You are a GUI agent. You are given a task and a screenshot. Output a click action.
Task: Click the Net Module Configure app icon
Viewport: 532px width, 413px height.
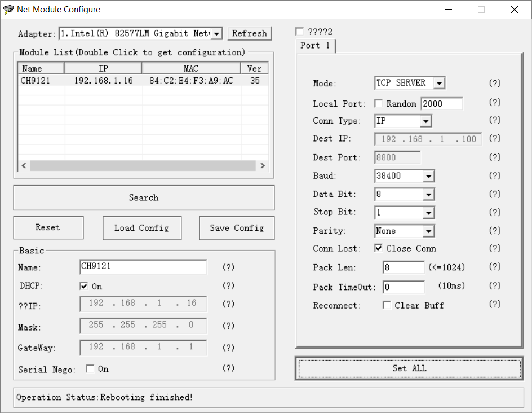click(8, 10)
